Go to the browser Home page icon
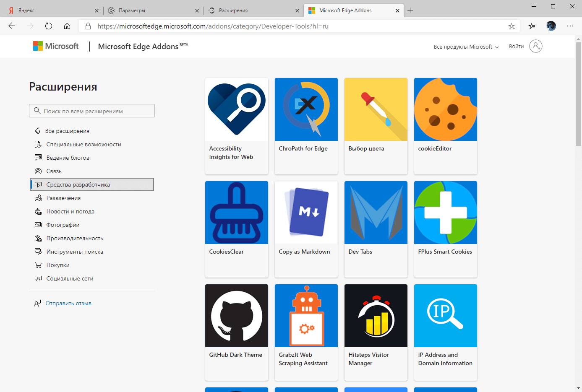The height and width of the screenshot is (392, 582). 67,26
